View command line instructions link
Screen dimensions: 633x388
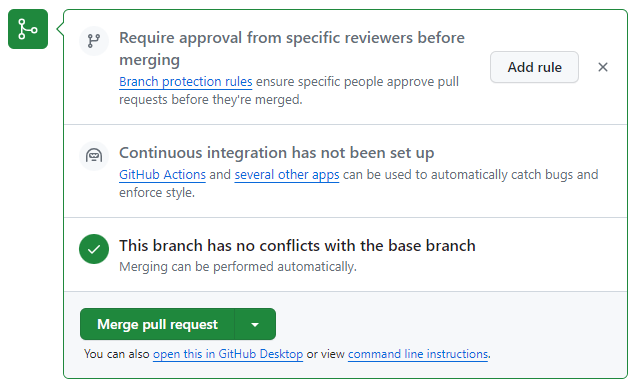[x=418, y=354]
